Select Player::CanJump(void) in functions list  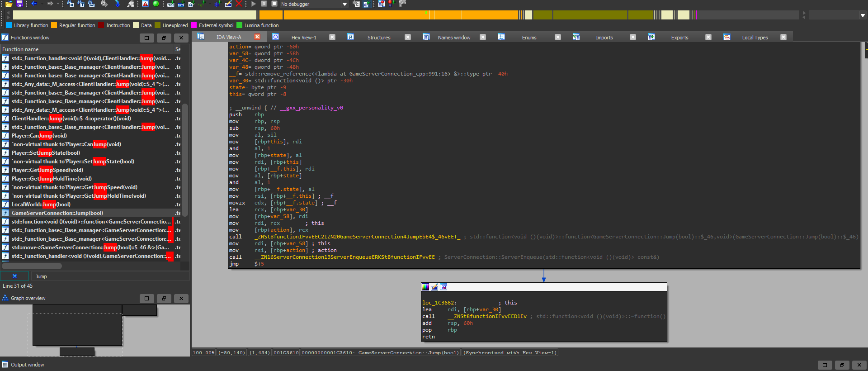point(39,136)
